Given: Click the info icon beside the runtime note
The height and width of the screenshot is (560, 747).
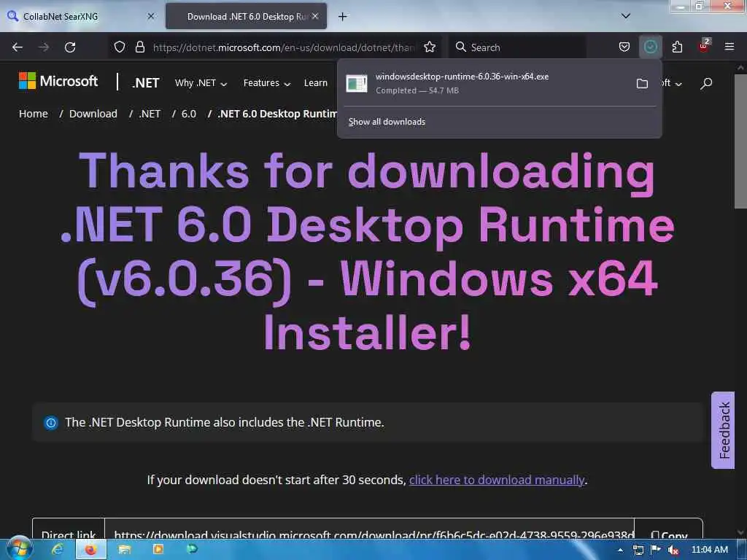Looking at the screenshot, I should (x=51, y=422).
